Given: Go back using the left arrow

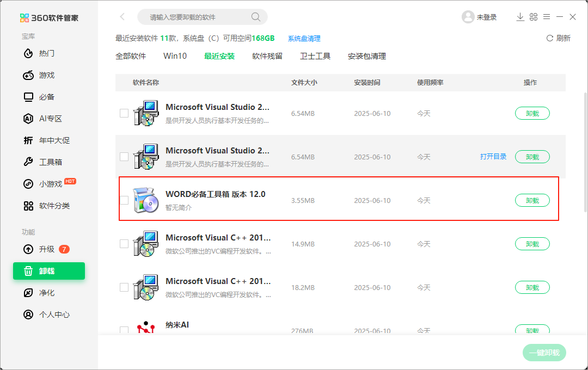Looking at the screenshot, I should [122, 16].
